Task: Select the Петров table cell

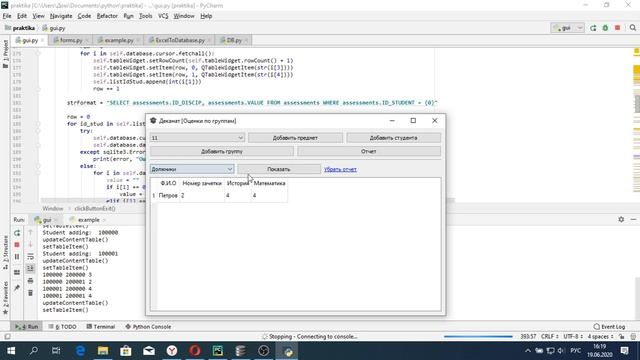Action: (x=168, y=196)
